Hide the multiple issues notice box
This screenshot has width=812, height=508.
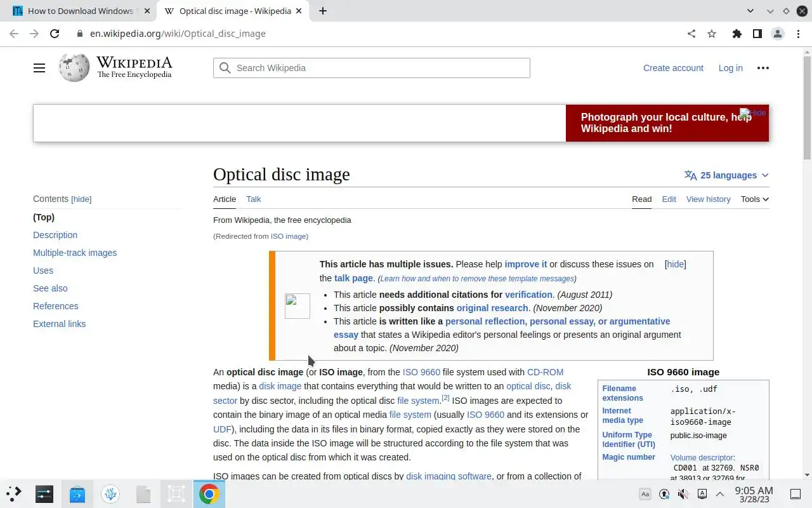tap(676, 264)
